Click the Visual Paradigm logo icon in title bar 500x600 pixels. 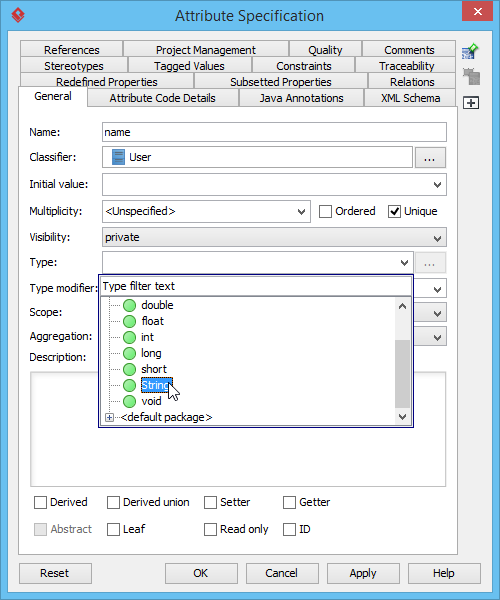point(18,15)
